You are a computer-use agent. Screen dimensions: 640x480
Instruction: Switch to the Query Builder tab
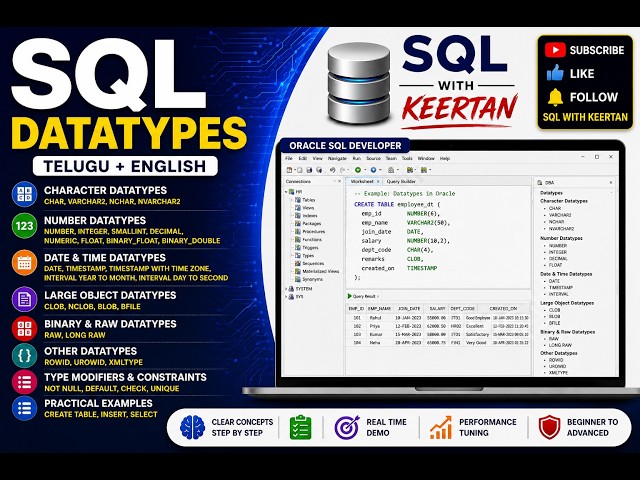pos(401,181)
